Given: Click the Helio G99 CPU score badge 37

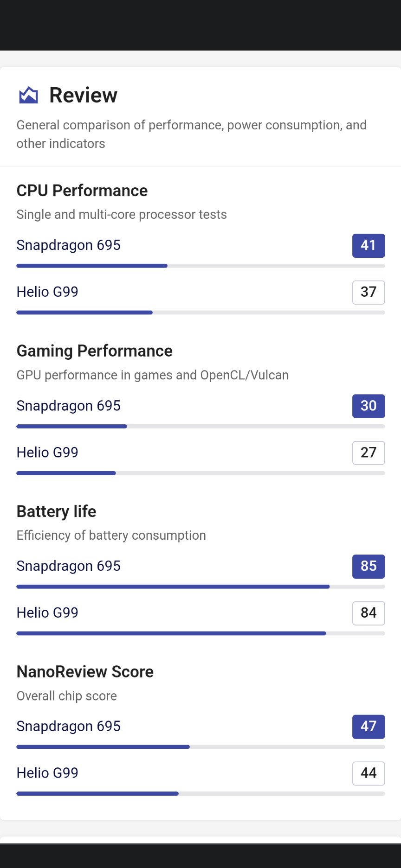Looking at the screenshot, I should coord(369,292).
